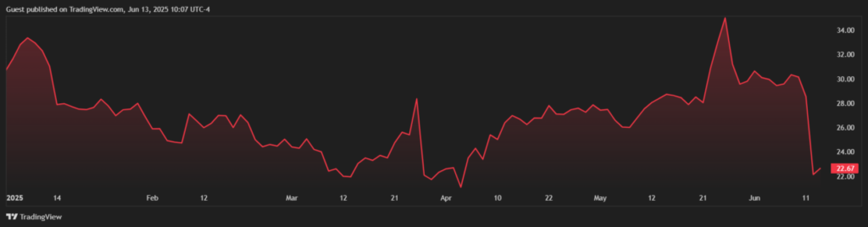Click the red 22.67 current price tag
Screen dimensions: 868x227
pyautogui.click(x=845, y=168)
